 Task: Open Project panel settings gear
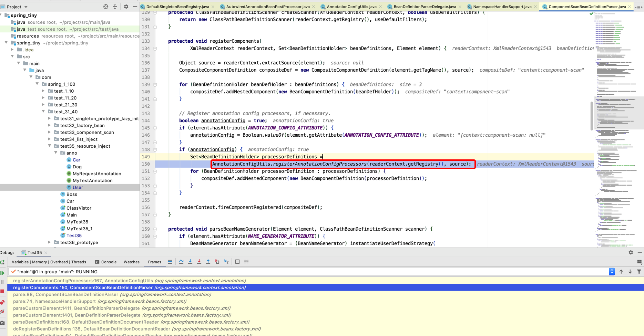pos(126,7)
